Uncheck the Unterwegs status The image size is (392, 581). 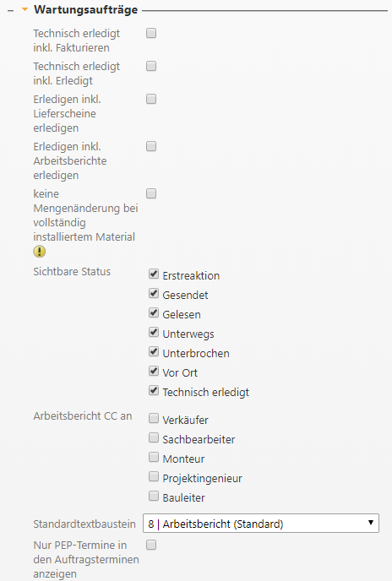coord(154,333)
